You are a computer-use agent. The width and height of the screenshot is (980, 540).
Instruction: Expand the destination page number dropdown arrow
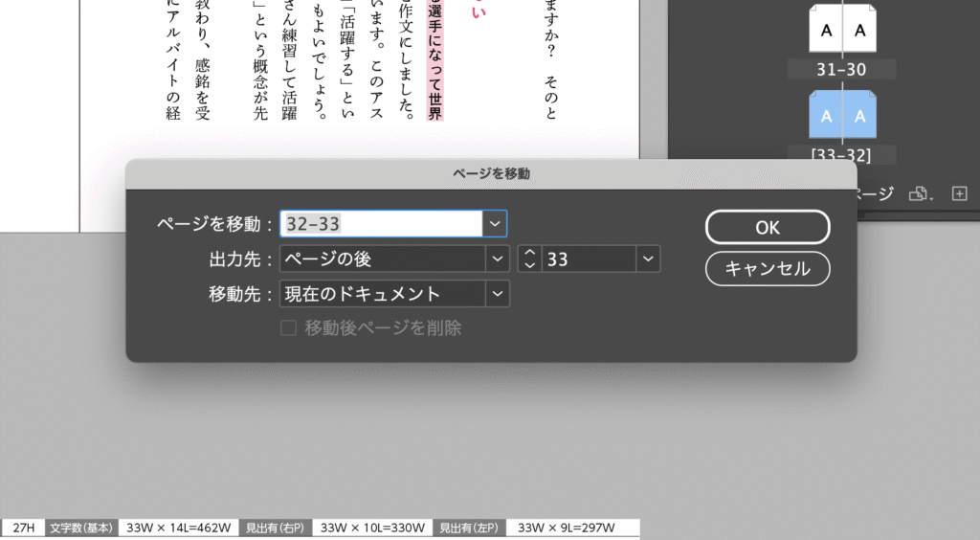click(648, 259)
